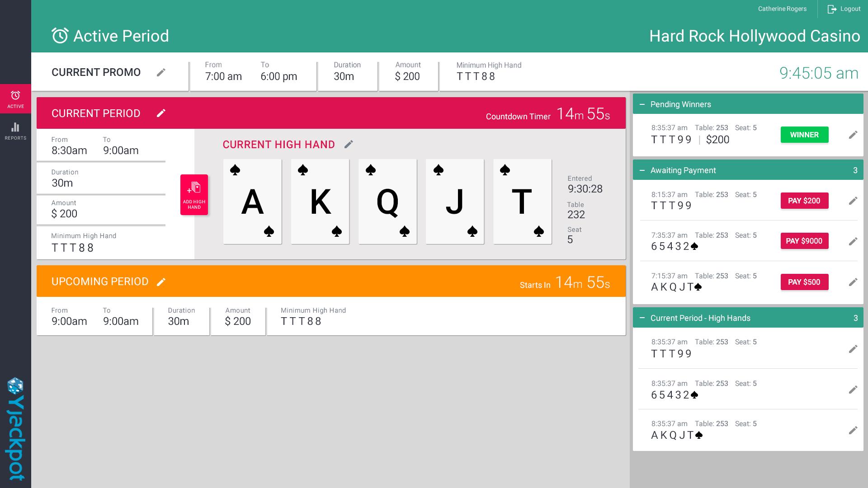Select the Active sidebar tab
The width and height of the screenshot is (868, 488).
click(x=15, y=99)
